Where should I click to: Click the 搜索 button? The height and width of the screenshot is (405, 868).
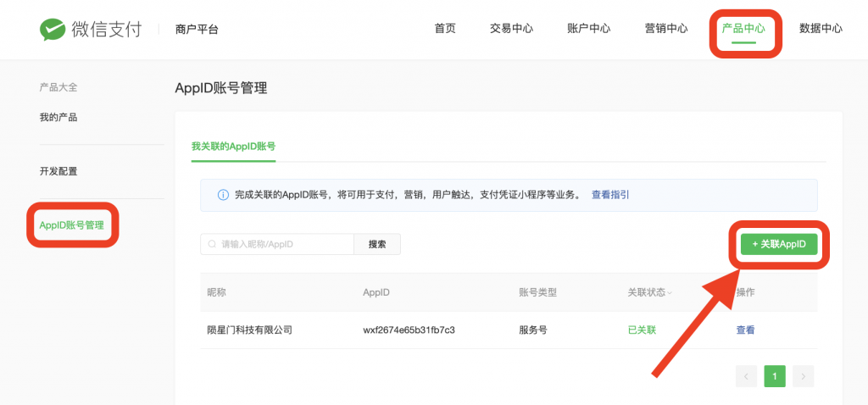[377, 244]
